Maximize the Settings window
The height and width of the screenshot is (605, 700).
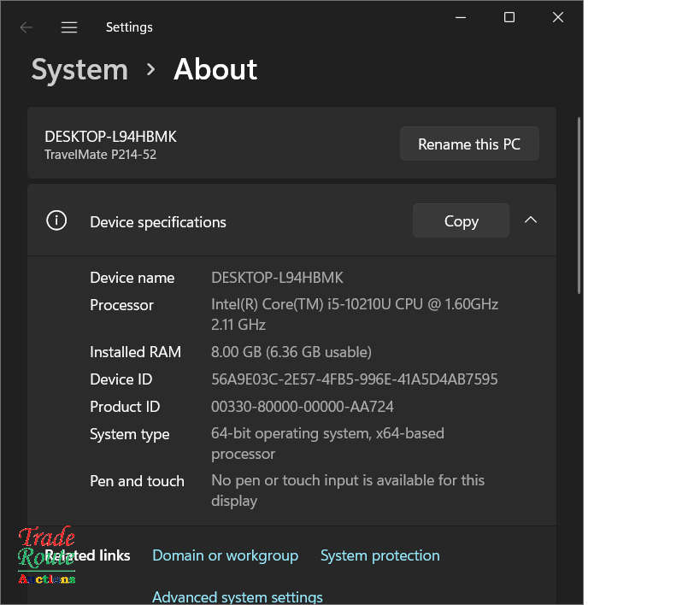[509, 17]
